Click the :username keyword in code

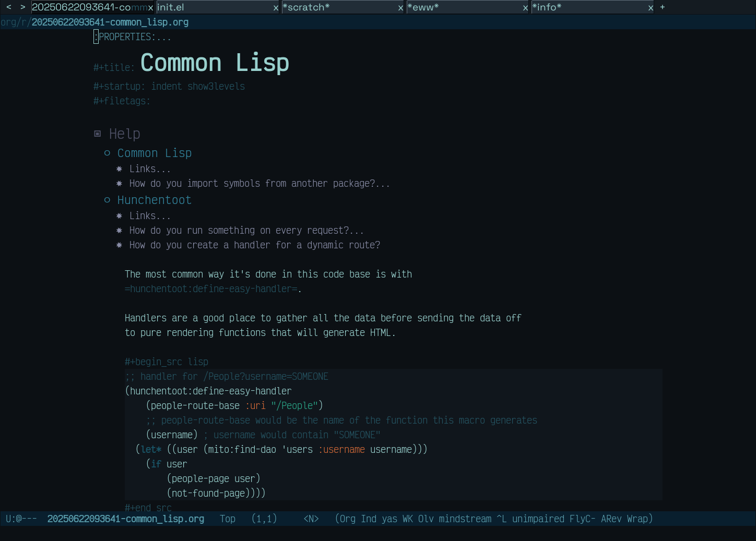coord(341,450)
